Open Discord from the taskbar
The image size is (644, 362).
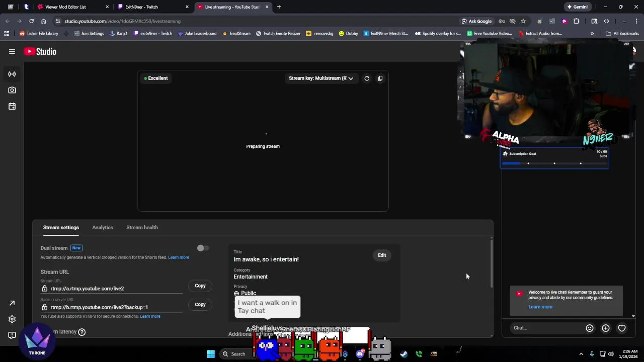click(360, 354)
